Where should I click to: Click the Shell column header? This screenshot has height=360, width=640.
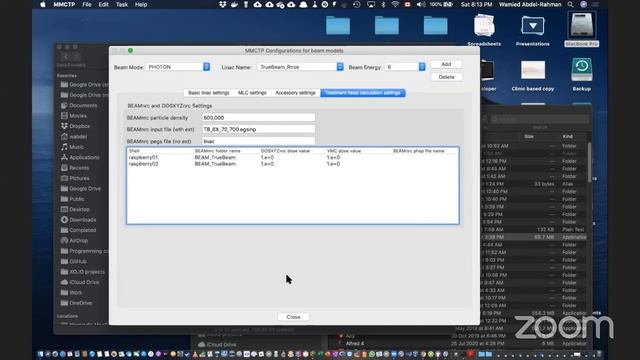tap(134, 151)
